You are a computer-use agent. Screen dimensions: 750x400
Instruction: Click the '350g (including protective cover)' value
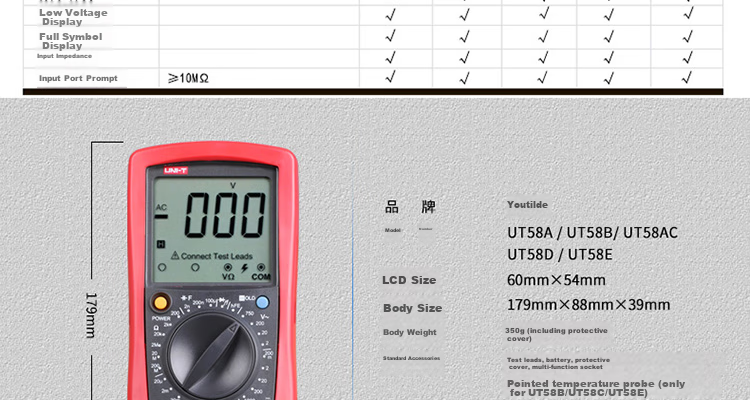[556, 334]
